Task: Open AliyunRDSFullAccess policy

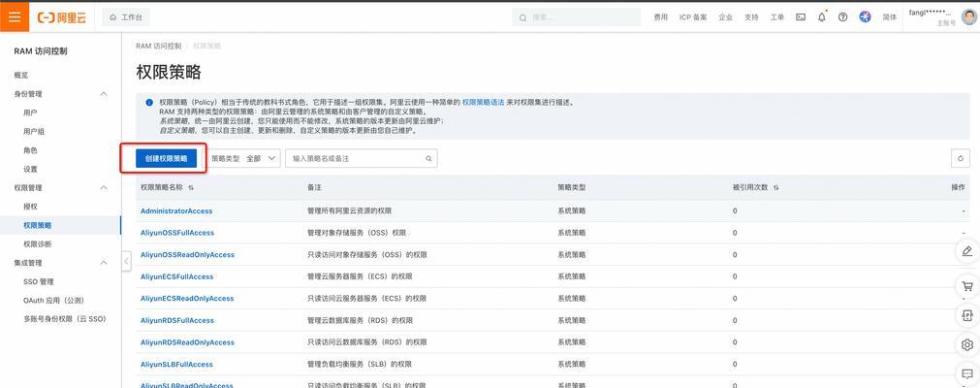Action: click(177, 320)
